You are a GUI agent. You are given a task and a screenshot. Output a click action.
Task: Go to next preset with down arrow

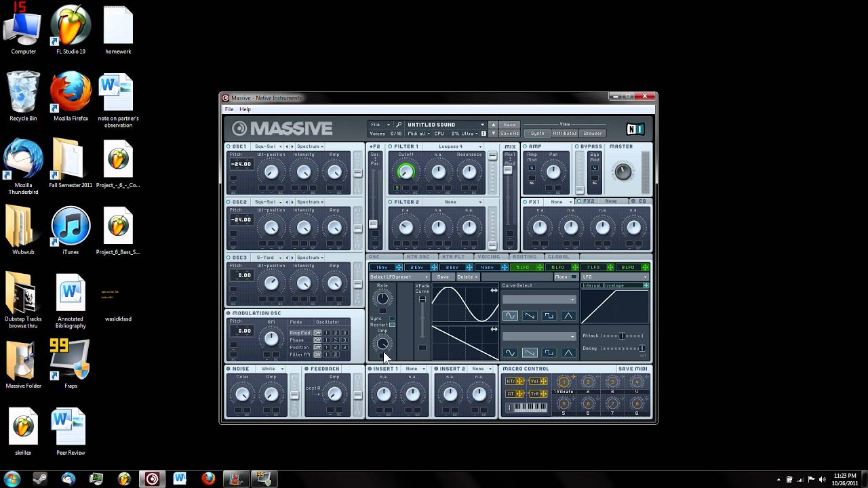(x=493, y=134)
